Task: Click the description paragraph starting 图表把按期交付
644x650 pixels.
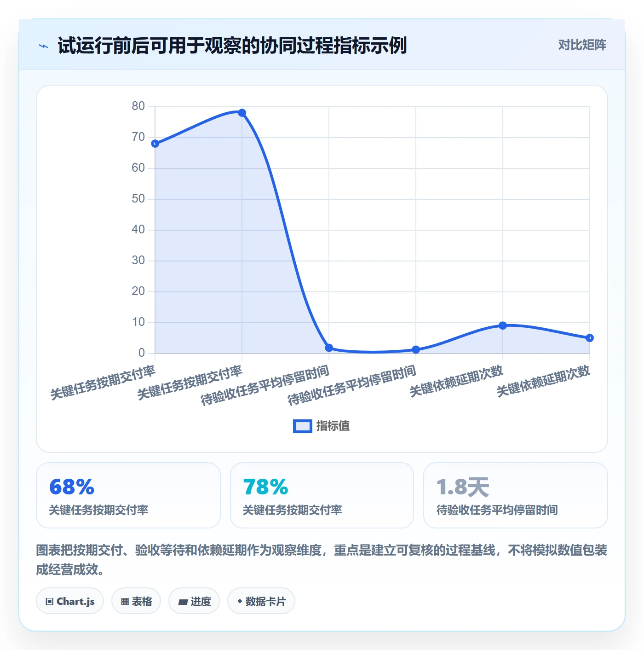Action: pyautogui.click(x=322, y=560)
